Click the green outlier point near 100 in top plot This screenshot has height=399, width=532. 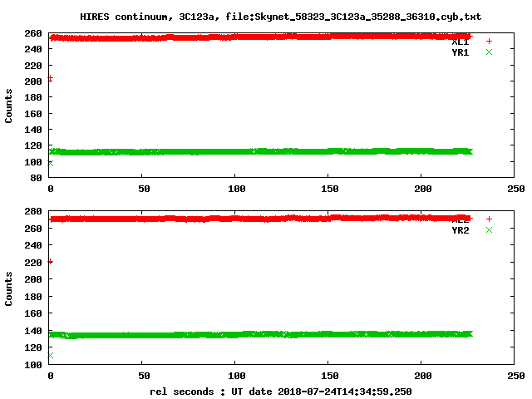50,164
